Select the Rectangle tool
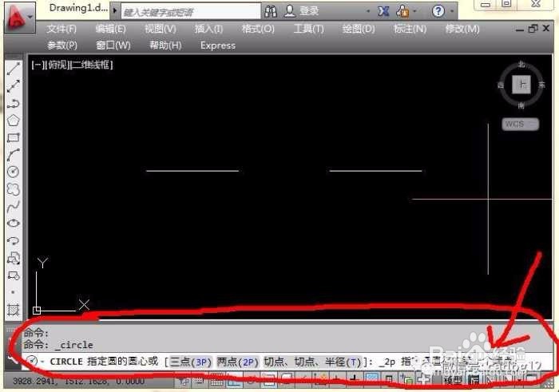This screenshot has width=559, height=392. coord(14,137)
